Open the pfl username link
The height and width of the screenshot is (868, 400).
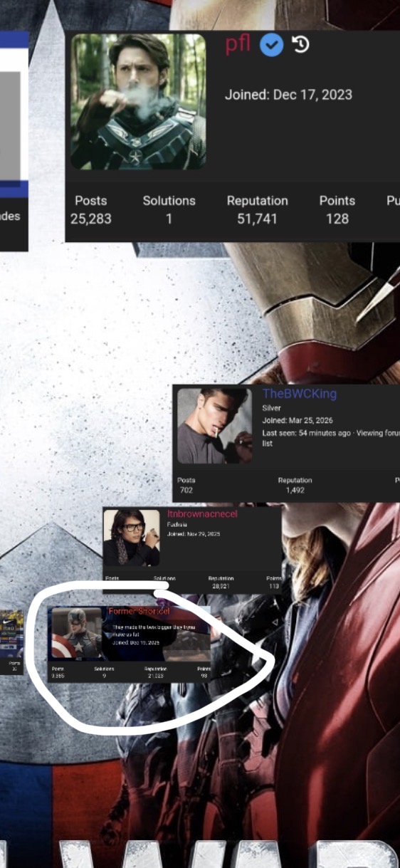238,44
